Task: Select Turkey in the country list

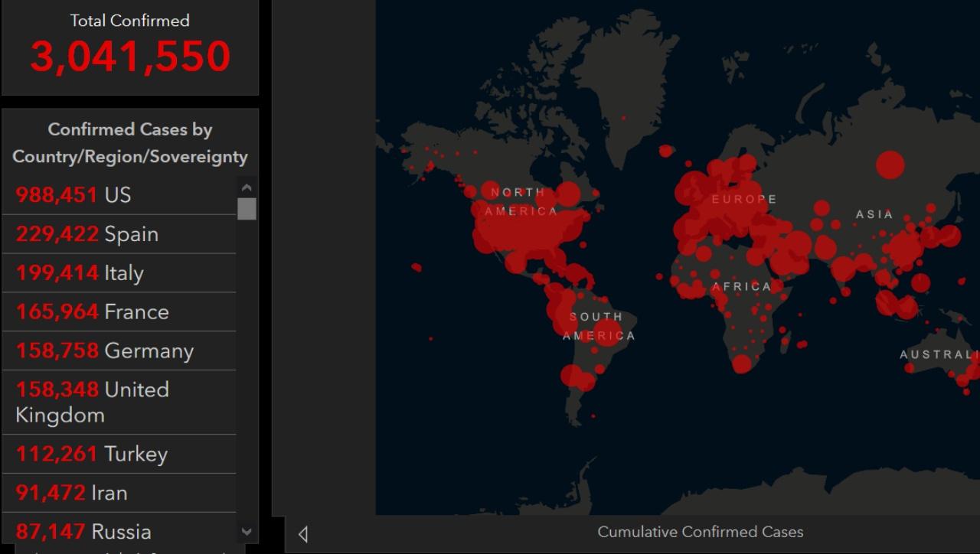Action: pos(119,454)
